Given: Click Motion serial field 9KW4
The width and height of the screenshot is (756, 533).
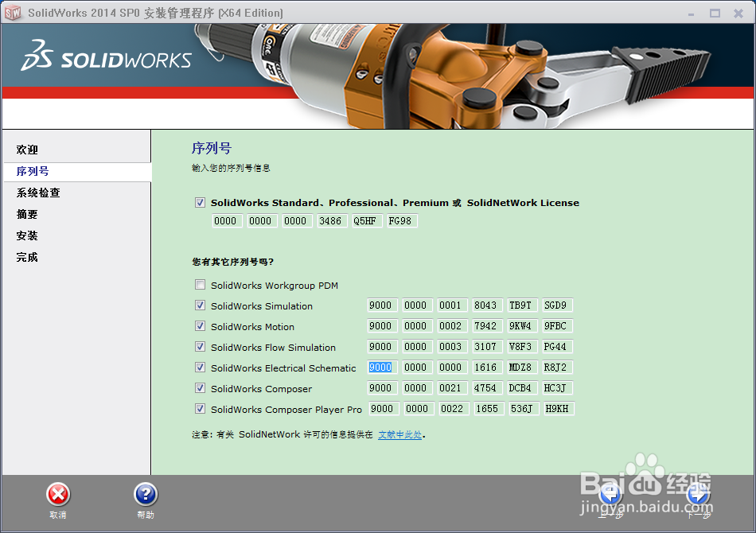Looking at the screenshot, I should click(523, 326).
